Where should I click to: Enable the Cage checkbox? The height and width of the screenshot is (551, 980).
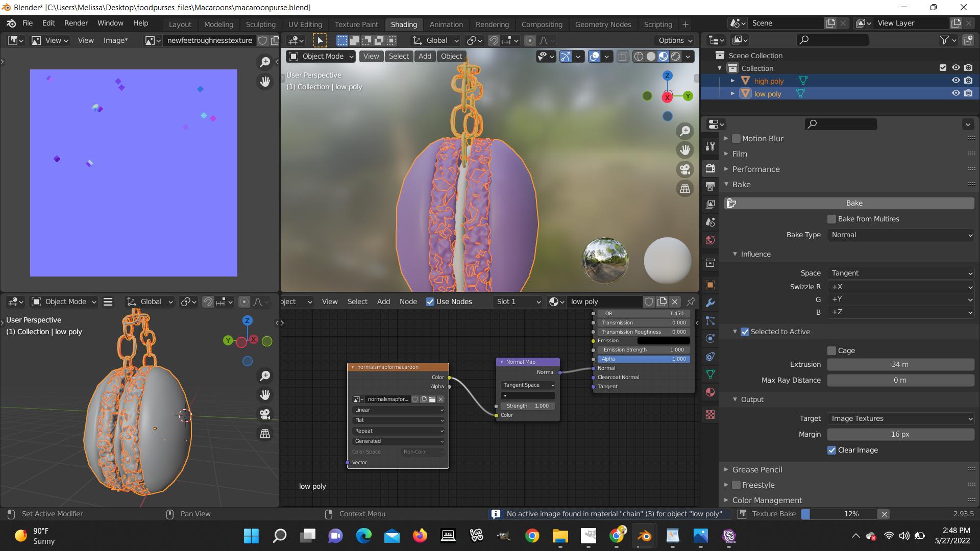[x=831, y=350]
